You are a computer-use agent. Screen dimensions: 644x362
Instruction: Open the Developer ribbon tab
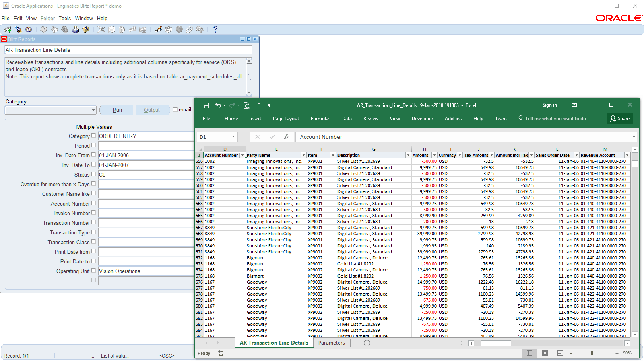click(422, 119)
